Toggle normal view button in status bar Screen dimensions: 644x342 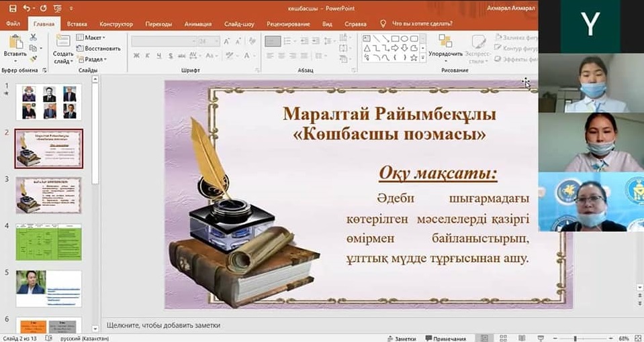click(x=484, y=338)
